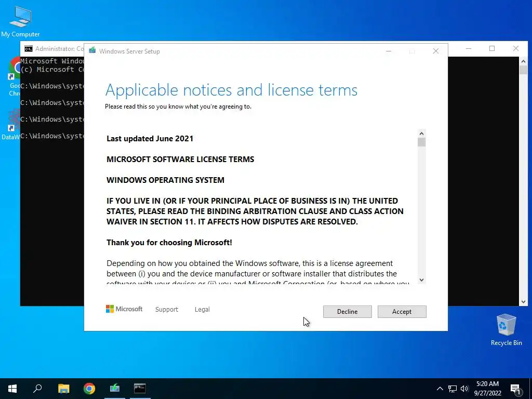Minimize the Windows Server Setup window

(x=389, y=51)
